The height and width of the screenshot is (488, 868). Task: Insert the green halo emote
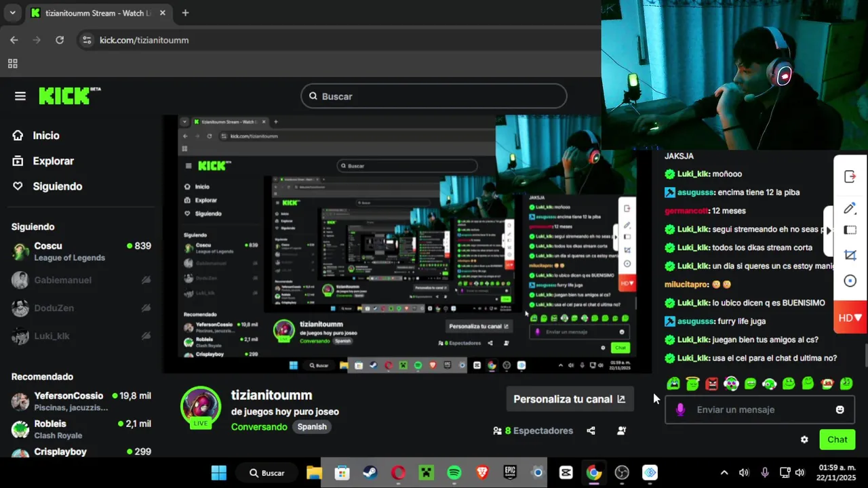(x=692, y=384)
